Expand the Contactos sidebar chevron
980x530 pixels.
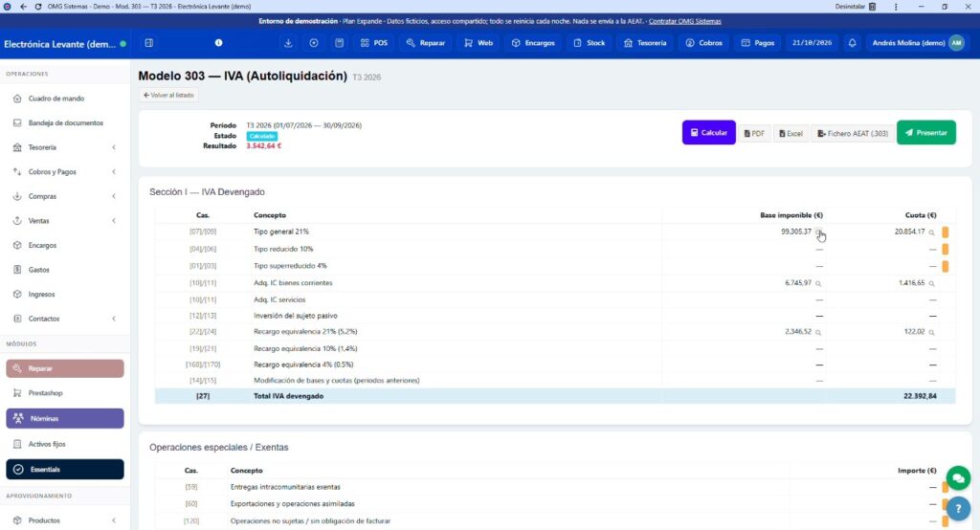click(114, 319)
